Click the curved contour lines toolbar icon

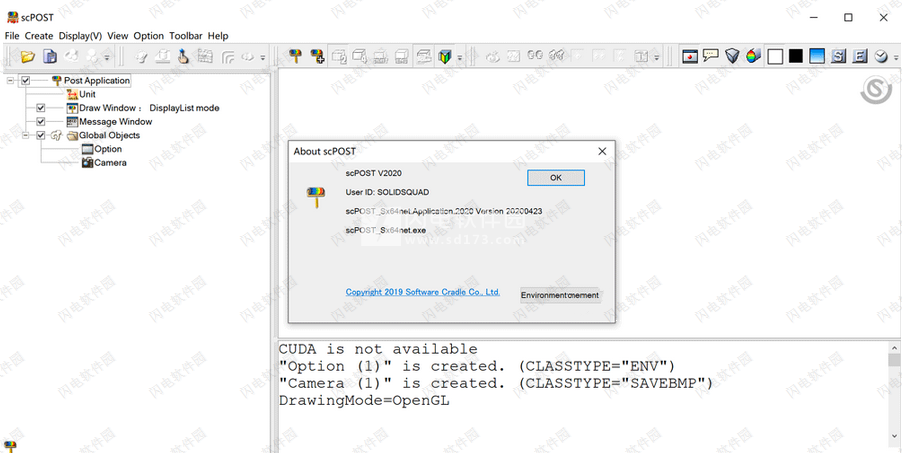click(x=228, y=56)
